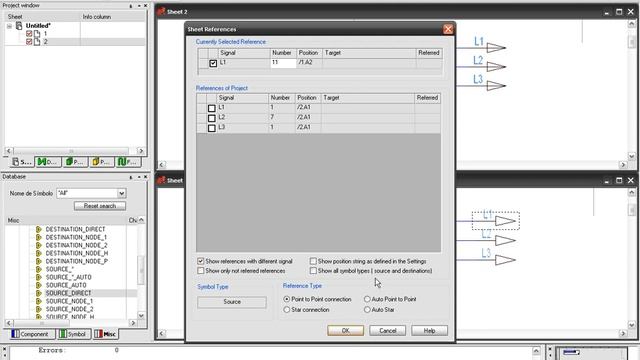The image size is (640, 360).
Task: Check the L3 reference checkbox
Action: pyautogui.click(x=211, y=128)
